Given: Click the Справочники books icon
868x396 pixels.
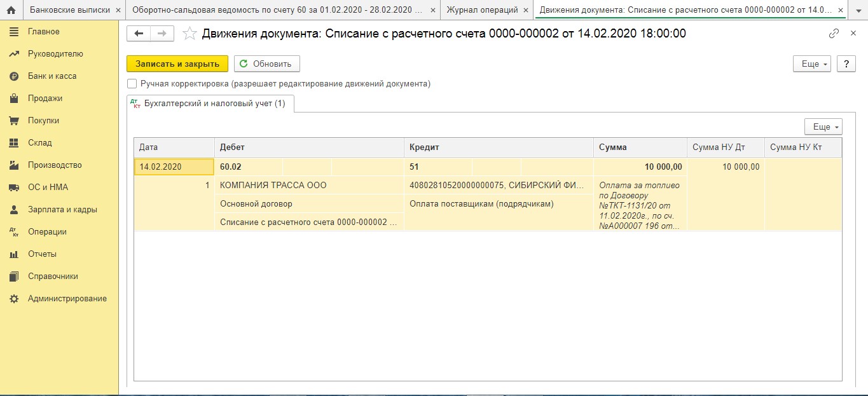Looking at the screenshot, I should pyautogui.click(x=14, y=277).
